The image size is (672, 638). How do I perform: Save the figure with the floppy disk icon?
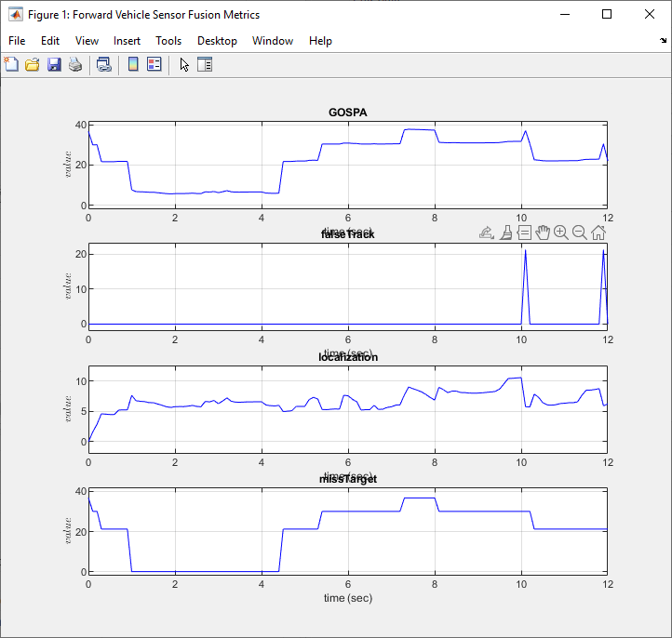point(54,64)
